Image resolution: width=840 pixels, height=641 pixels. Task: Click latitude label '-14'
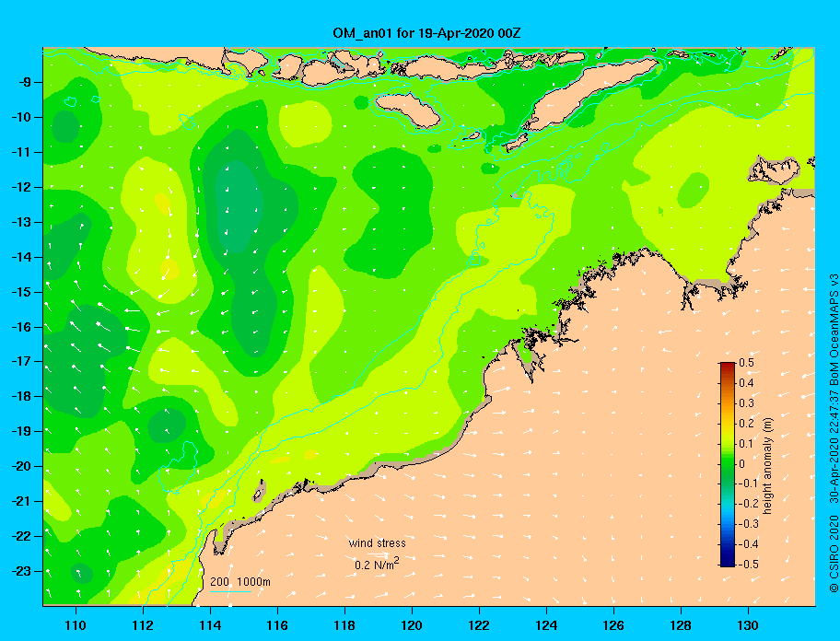click(x=21, y=257)
